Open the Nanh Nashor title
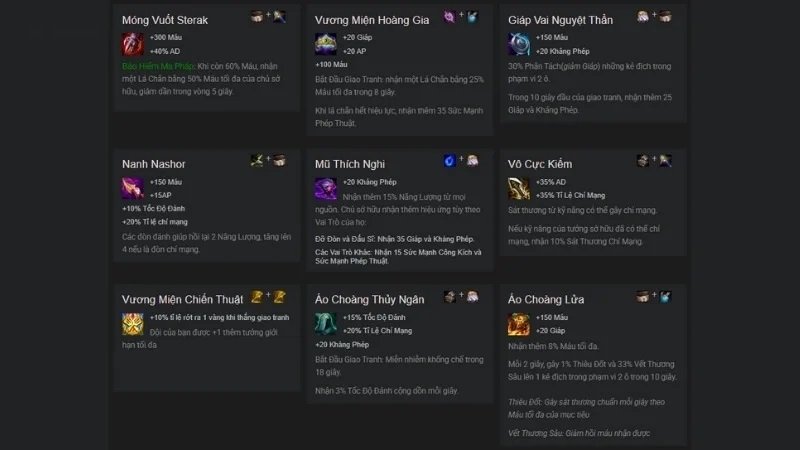Image resolution: width=800 pixels, height=450 pixels. coord(154,164)
